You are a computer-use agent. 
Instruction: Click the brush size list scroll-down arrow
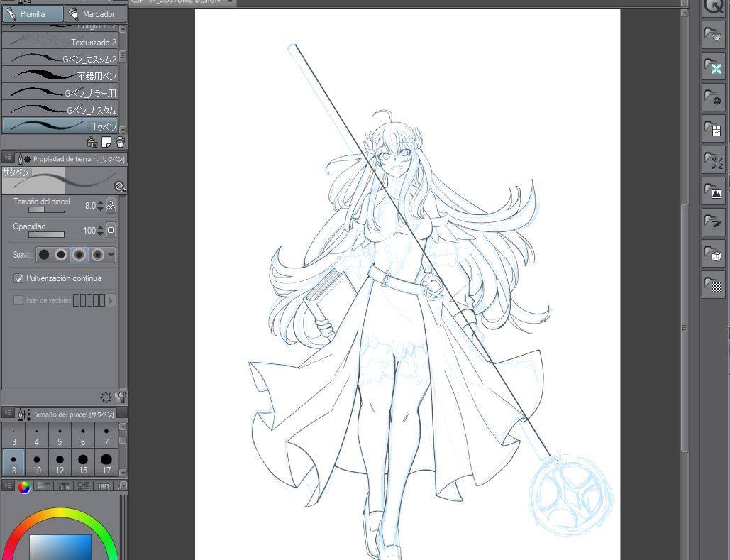point(123,472)
